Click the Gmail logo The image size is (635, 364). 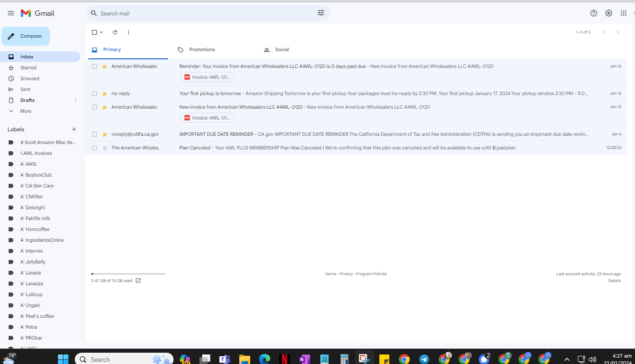pyautogui.click(x=38, y=13)
